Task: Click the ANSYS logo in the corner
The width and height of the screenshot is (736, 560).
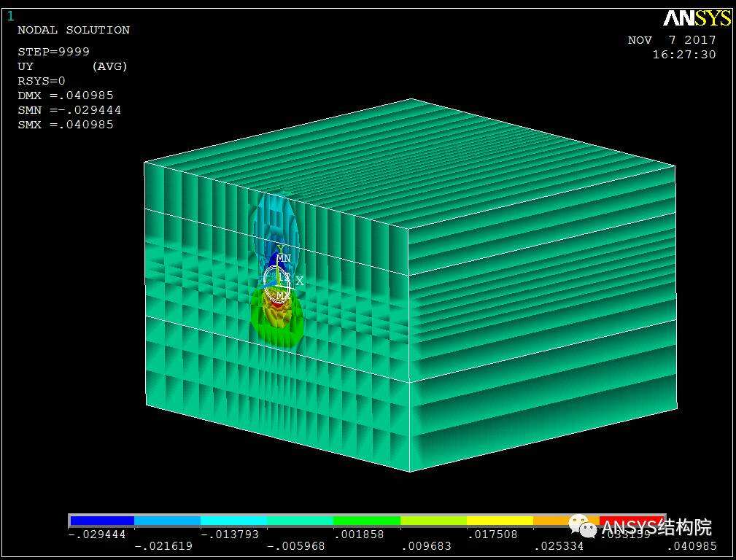Action: click(x=697, y=18)
